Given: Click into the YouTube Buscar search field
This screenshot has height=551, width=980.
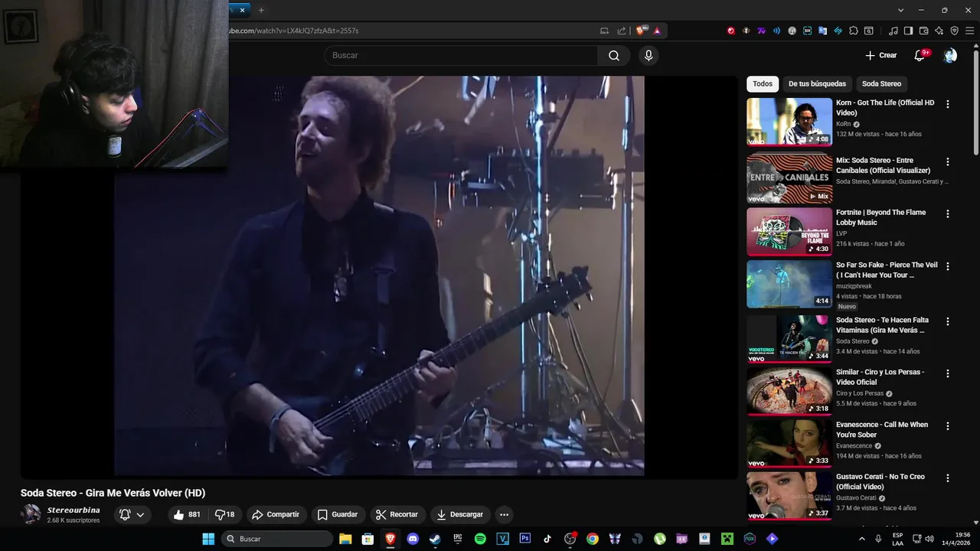Looking at the screenshot, I should (460, 55).
